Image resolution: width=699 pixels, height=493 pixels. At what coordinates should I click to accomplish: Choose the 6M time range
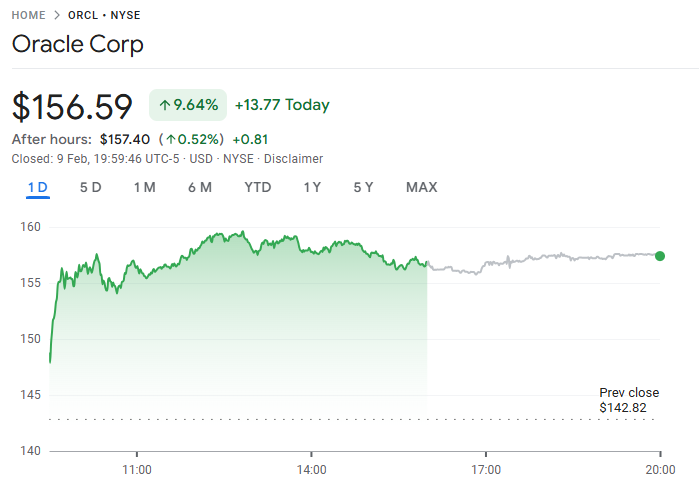200,187
